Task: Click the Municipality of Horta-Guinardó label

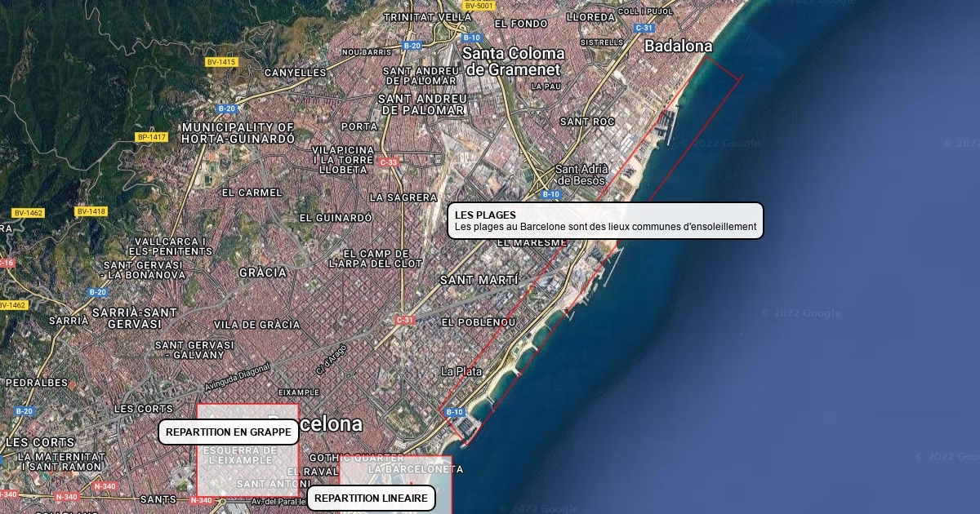Action: click(x=238, y=133)
